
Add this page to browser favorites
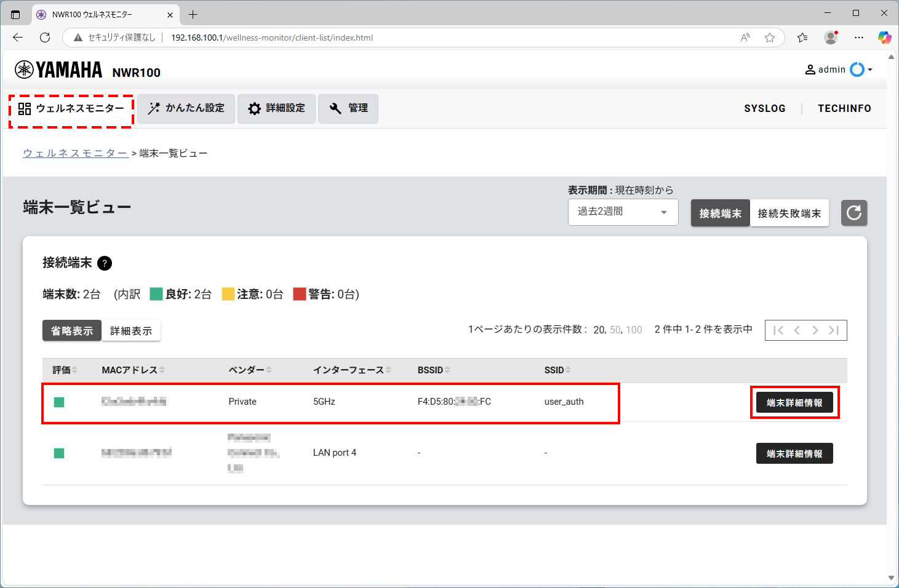769,38
